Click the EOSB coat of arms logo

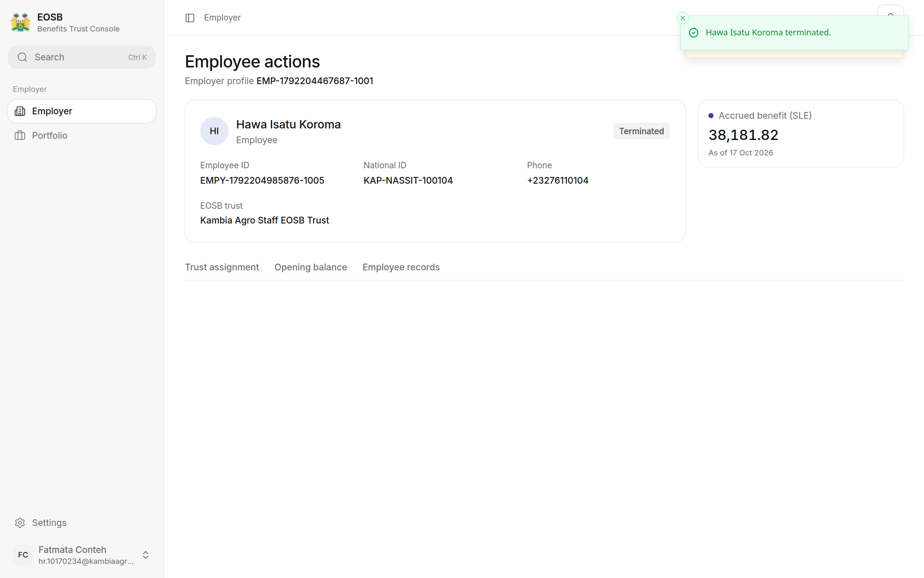[x=20, y=22]
